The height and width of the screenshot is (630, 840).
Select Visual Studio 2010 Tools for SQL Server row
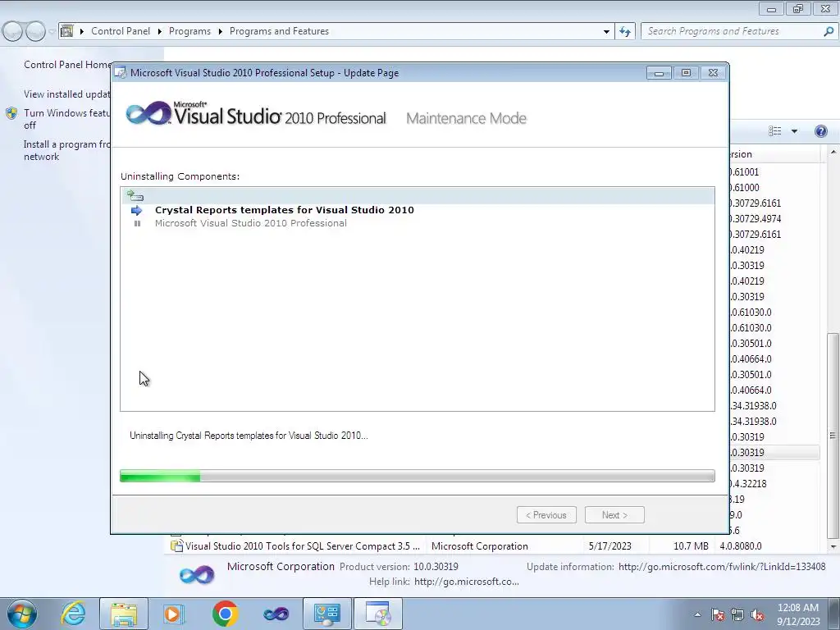click(x=303, y=546)
